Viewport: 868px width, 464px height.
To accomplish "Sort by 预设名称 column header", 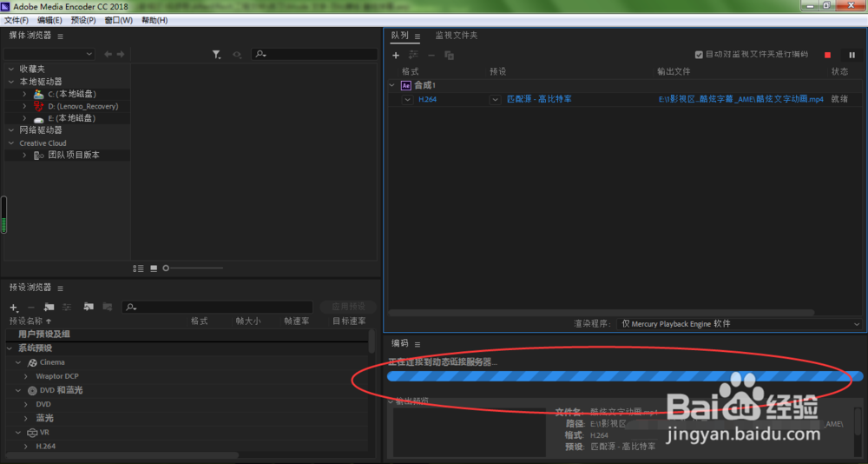I will pos(27,321).
